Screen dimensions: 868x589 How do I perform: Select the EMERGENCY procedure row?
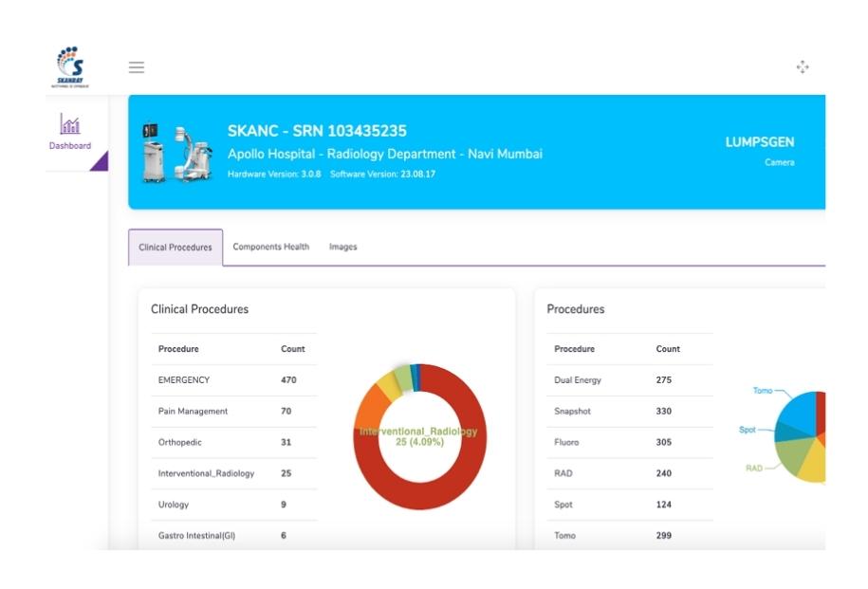233,379
